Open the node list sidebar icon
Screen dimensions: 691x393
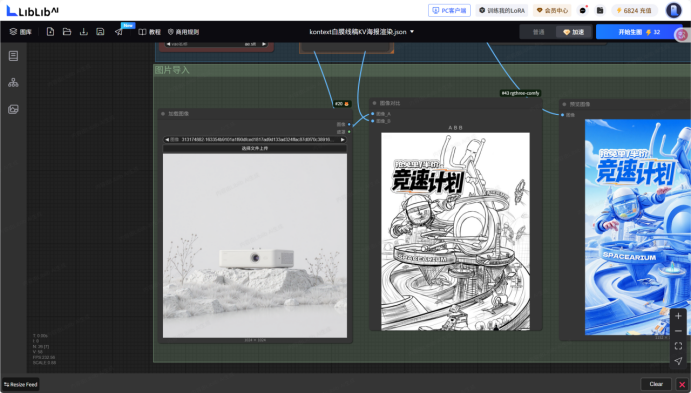[x=13, y=56]
